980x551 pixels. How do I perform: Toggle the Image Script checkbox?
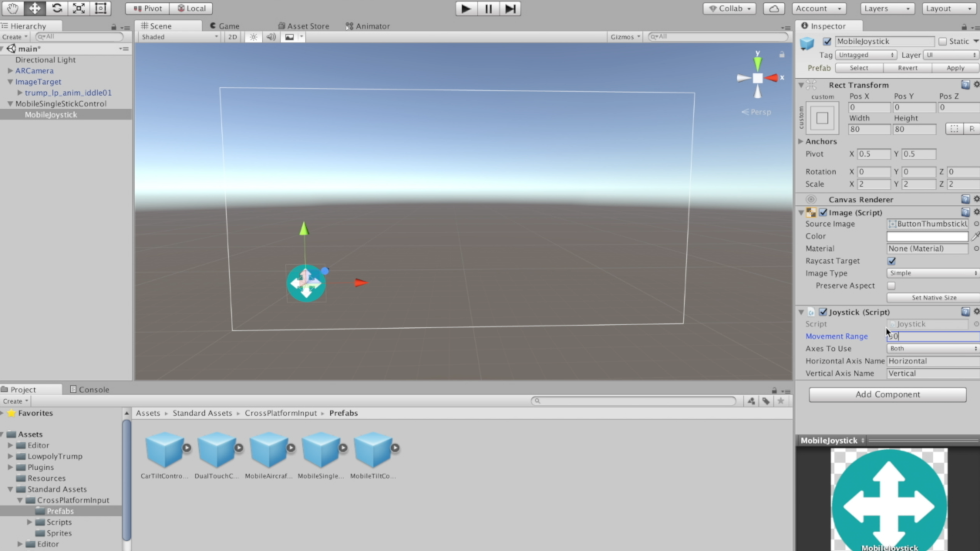click(823, 211)
